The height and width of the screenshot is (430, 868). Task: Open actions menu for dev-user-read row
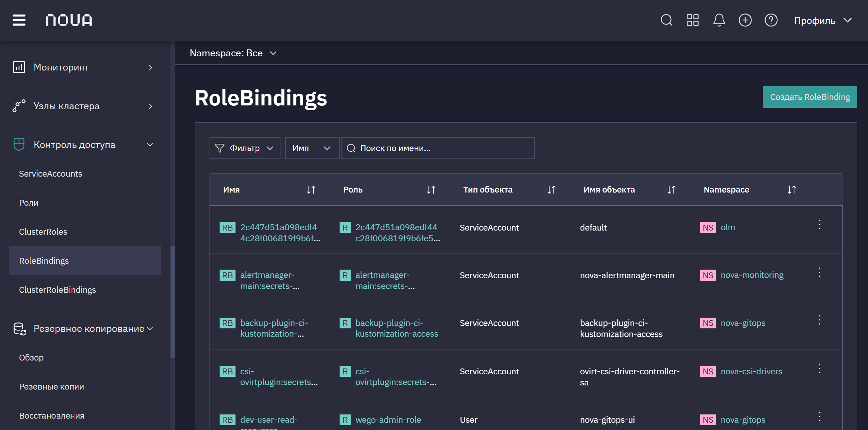820,417
